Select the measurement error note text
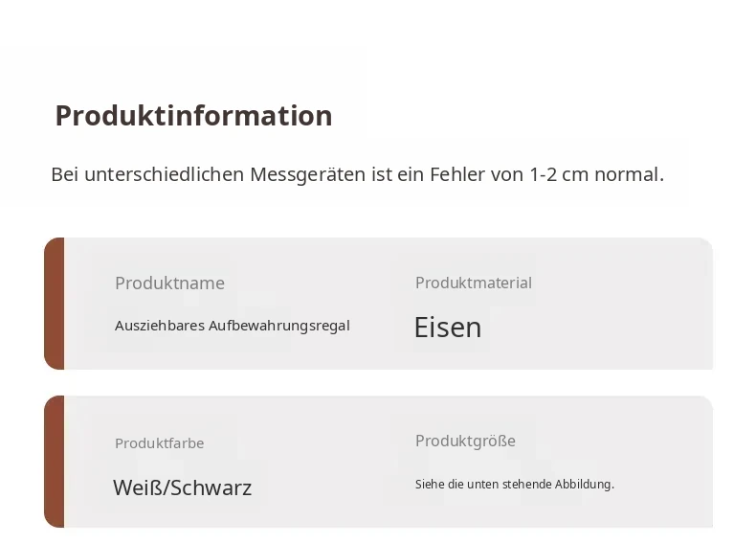The height and width of the screenshot is (544, 756). click(x=357, y=174)
